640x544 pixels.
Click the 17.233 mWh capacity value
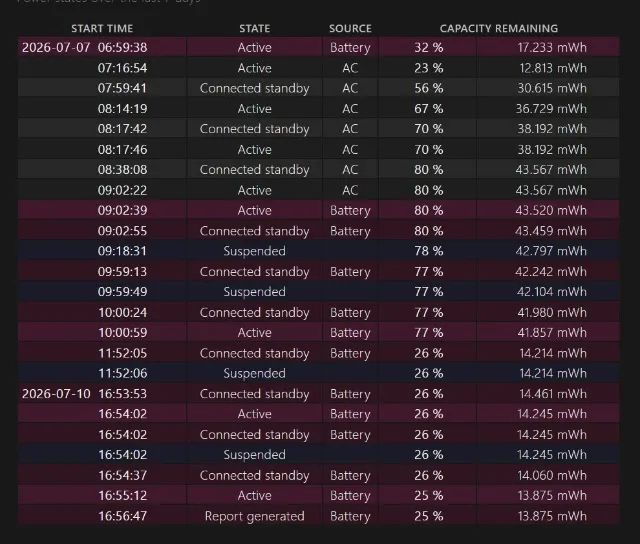coord(552,47)
